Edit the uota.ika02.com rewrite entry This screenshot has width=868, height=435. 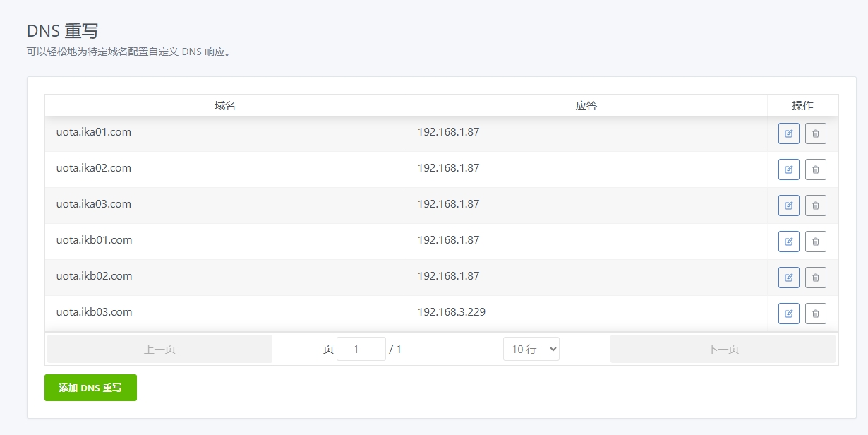pyautogui.click(x=788, y=169)
